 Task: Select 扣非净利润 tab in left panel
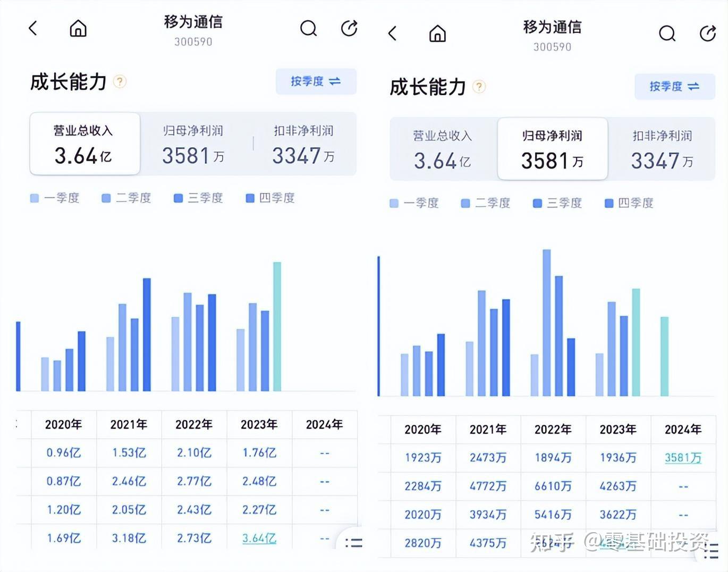pos(303,144)
